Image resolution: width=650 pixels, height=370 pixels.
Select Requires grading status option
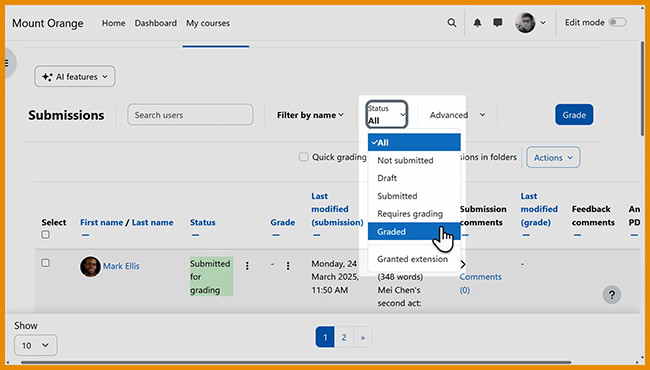point(414,214)
